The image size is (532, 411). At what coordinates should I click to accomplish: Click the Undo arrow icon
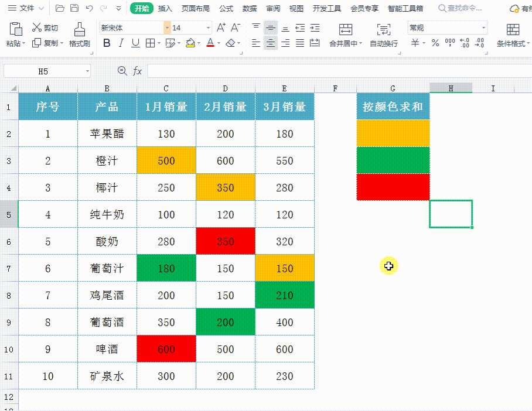pyautogui.click(x=89, y=8)
